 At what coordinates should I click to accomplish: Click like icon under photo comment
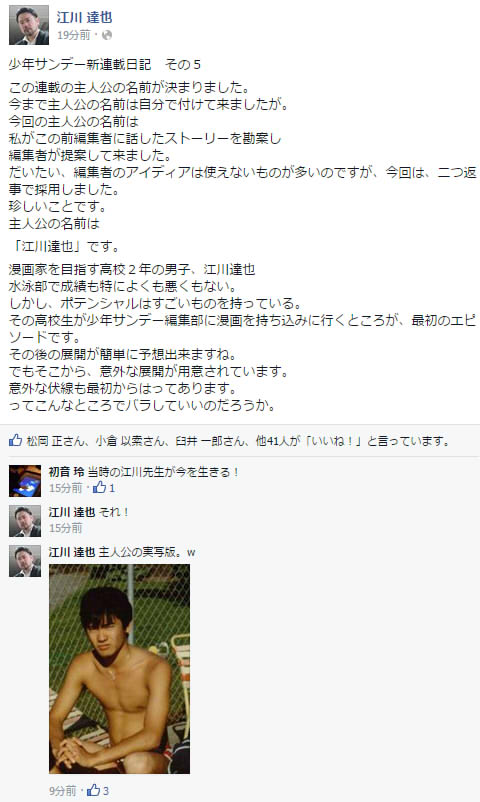[93, 790]
